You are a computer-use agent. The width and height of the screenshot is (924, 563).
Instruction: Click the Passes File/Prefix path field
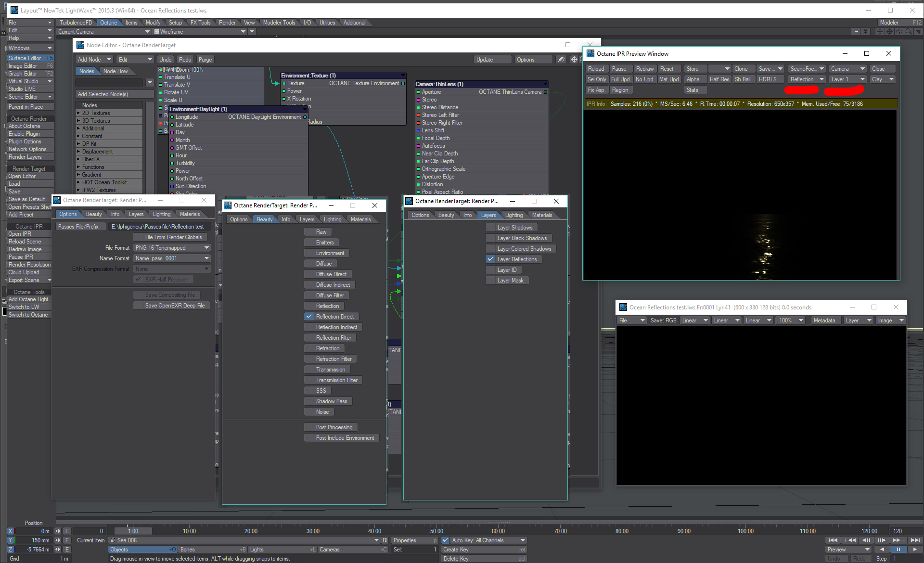pyautogui.click(x=158, y=227)
